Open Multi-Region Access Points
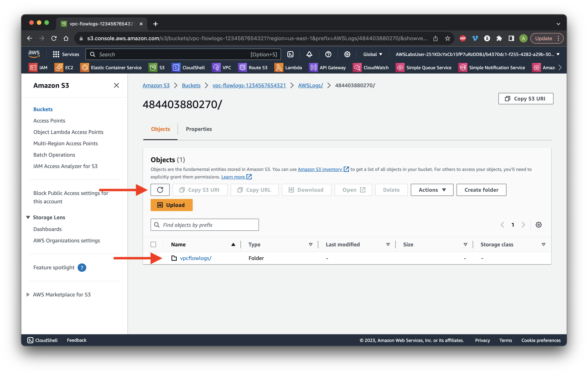588x374 pixels. 65,143
